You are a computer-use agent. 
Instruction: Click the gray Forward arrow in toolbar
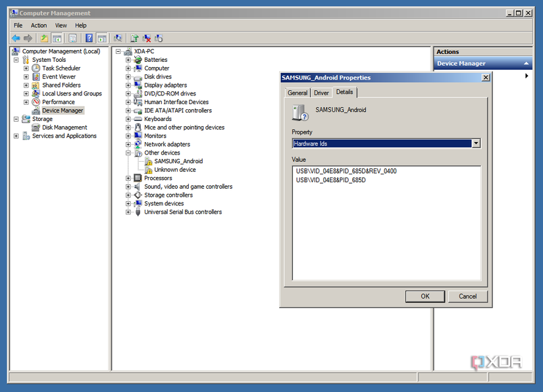[28, 38]
